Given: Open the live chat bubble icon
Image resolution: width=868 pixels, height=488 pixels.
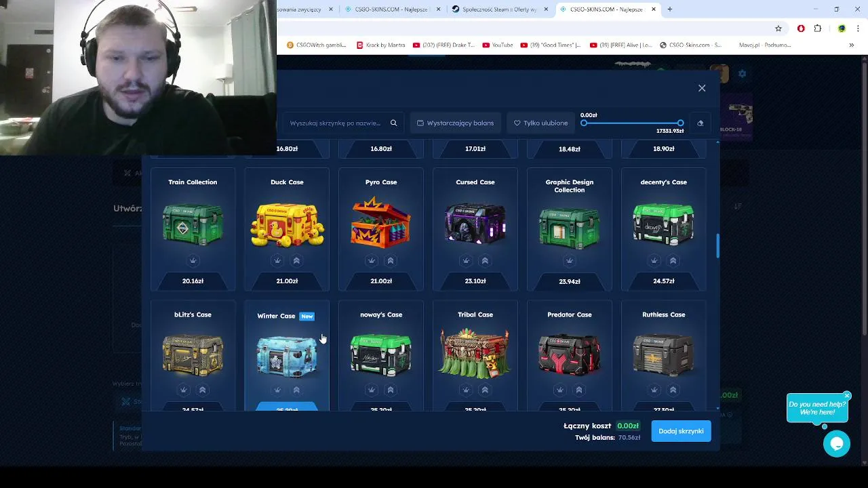Looking at the screenshot, I should click(x=837, y=444).
